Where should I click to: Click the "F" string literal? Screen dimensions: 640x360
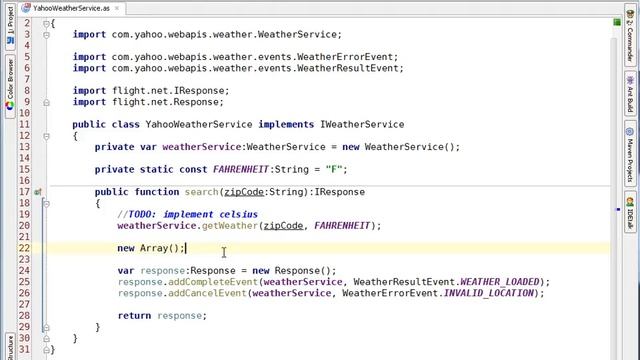tap(334, 169)
